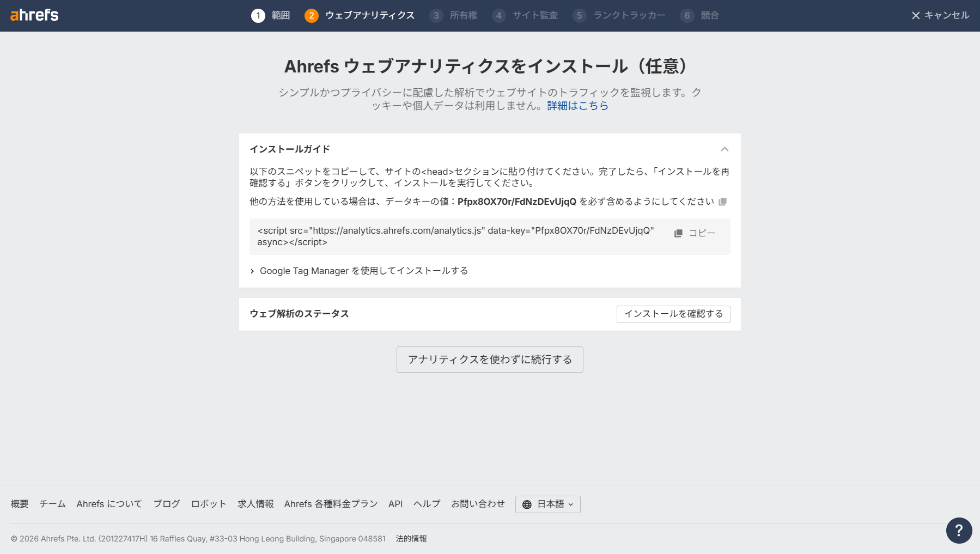The height and width of the screenshot is (554, 980).
Task: Copy the data key with its copy icon
Action: [722, 202]
